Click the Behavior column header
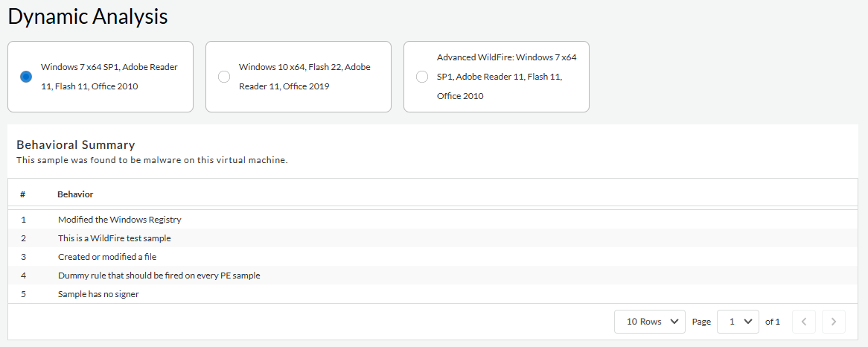Image resolution: width=868 pixels, height=347 pixels. 75,194
